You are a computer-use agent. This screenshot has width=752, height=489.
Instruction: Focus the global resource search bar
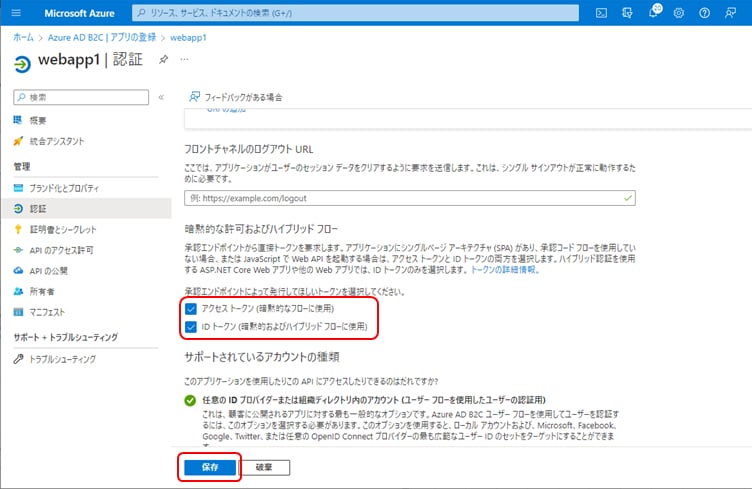[x=355, y=13]
